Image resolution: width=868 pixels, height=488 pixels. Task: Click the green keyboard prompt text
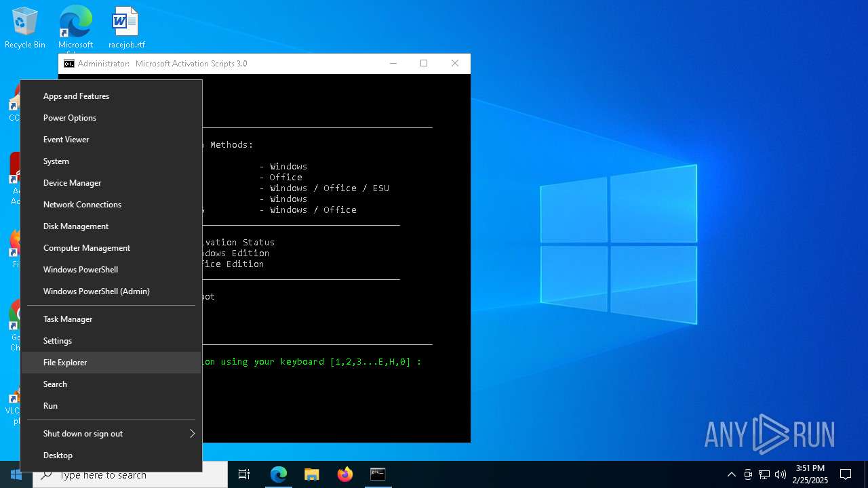[311, 362]
